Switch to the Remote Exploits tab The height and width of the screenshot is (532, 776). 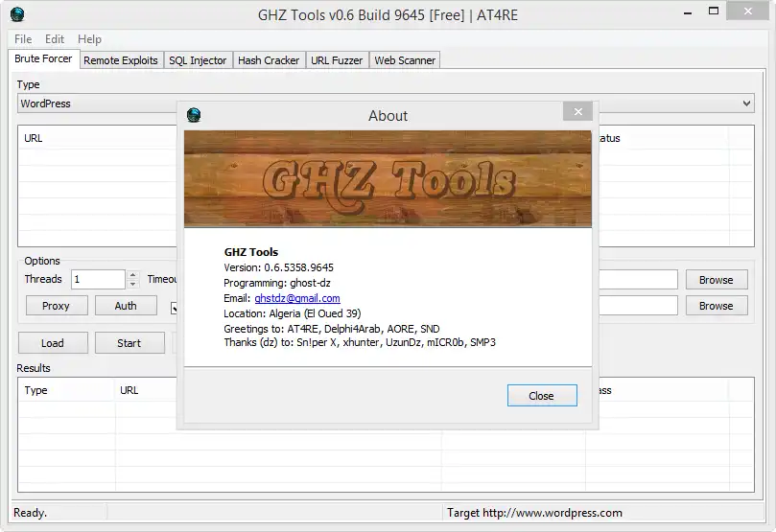click(120, 60)
